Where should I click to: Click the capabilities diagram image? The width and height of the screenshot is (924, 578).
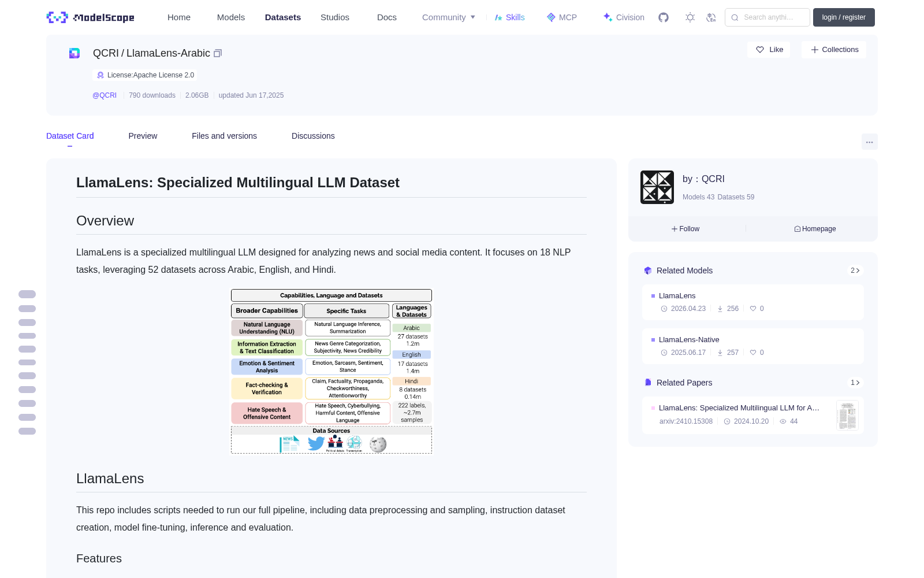(x=331, y=371)
